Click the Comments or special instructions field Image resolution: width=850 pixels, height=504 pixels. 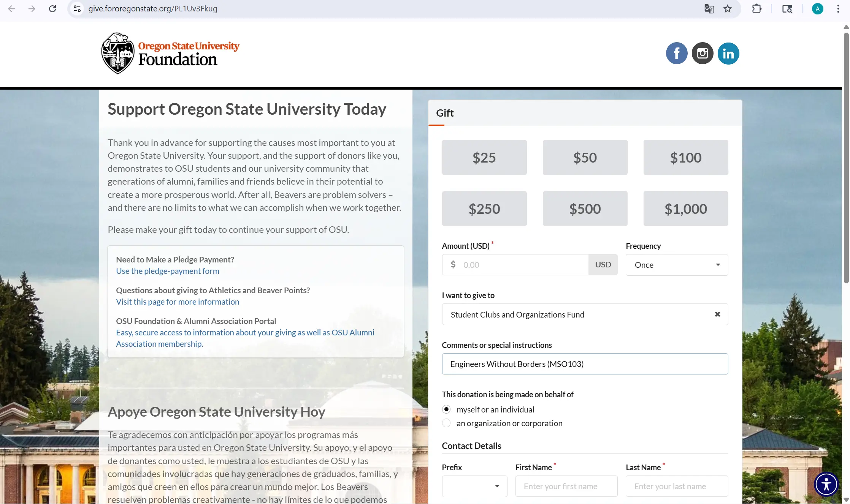[x=585, y=364]
